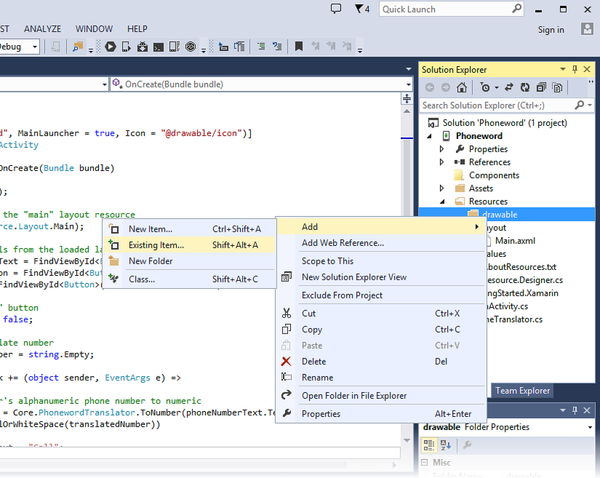600x478 pixels.
Task: Collapse the Misc section in Properties
Action: pyautogui.click(x=425, y=463)
